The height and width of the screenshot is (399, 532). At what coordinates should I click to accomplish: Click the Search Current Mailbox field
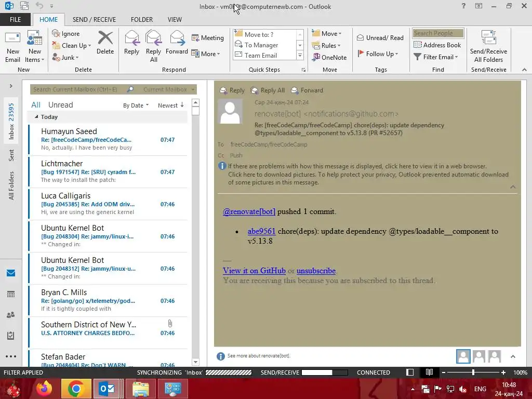(x=79, y=89)
